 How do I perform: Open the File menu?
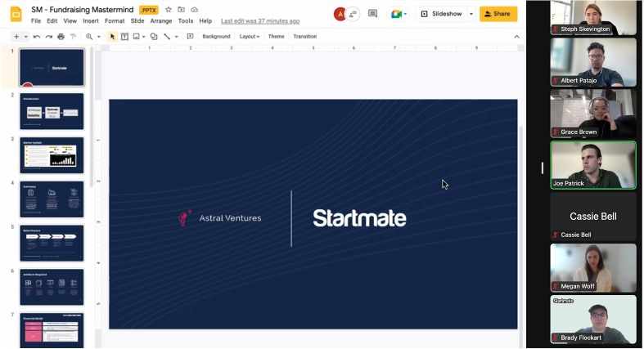[x=36, y=21]
